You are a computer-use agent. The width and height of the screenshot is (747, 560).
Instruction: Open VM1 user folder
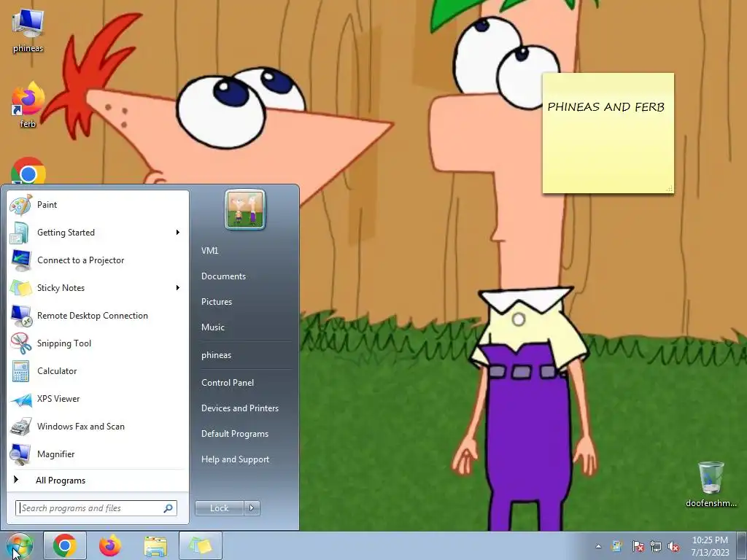209,251
